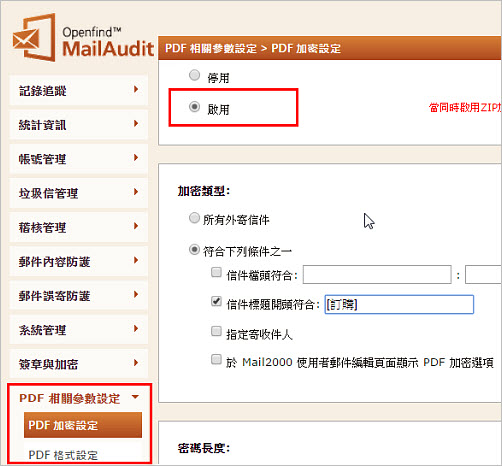Click the 信件標題開頭符合 field containing [訂購]
This screenshot has width=502, height=466.
pos(399,304)
